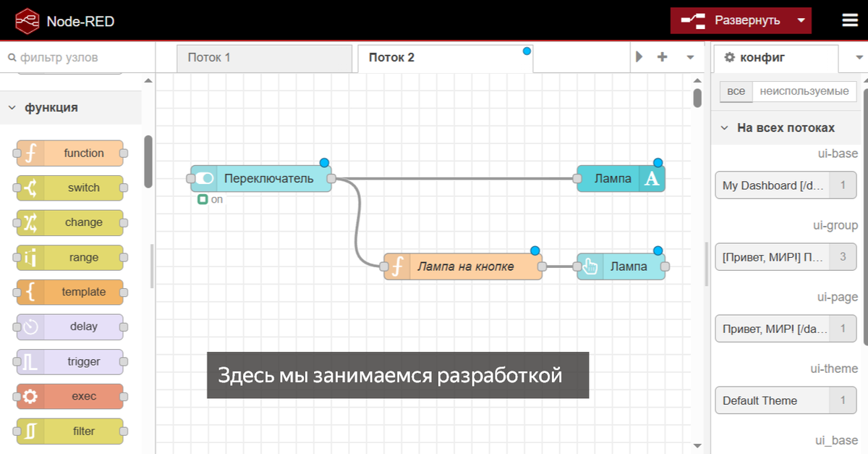Click the ui-page section label
This screenshot has height=454, width=868.
(x=837, y=297)
